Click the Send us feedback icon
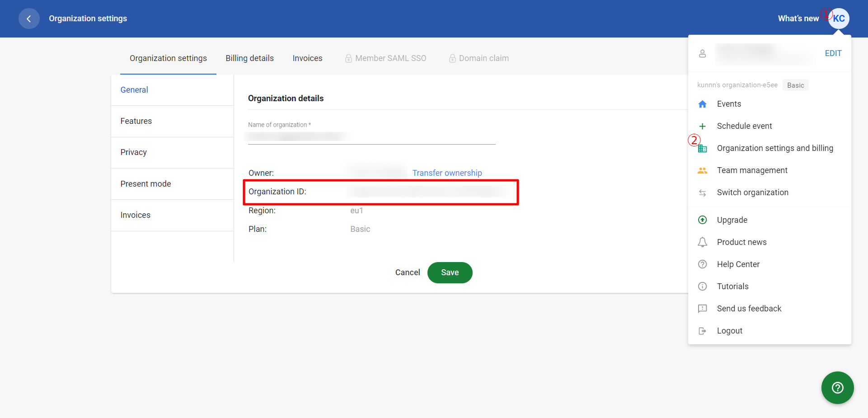This screenshot has width=868, height=418. tap(702, 309)
